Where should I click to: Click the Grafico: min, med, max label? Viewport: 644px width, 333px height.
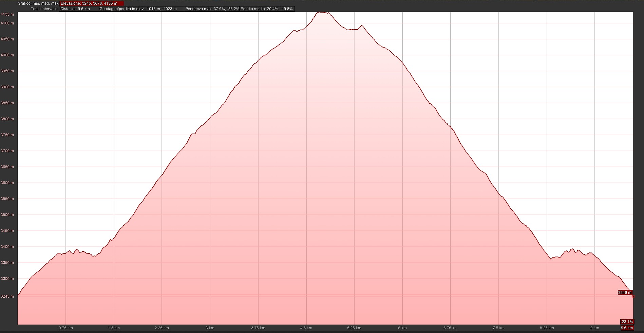pyautogui.click(x=38, y=3)
